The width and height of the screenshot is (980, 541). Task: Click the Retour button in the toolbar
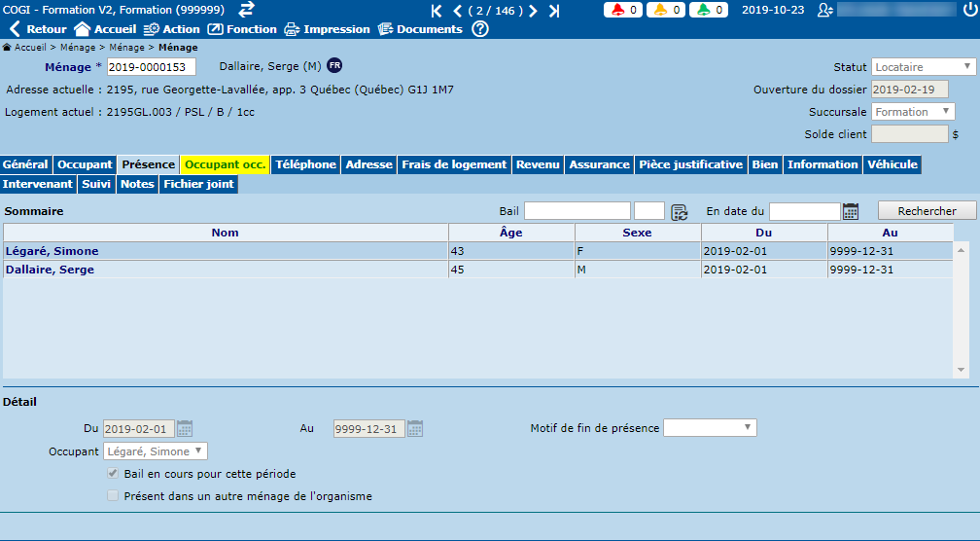tap(37, 29)
